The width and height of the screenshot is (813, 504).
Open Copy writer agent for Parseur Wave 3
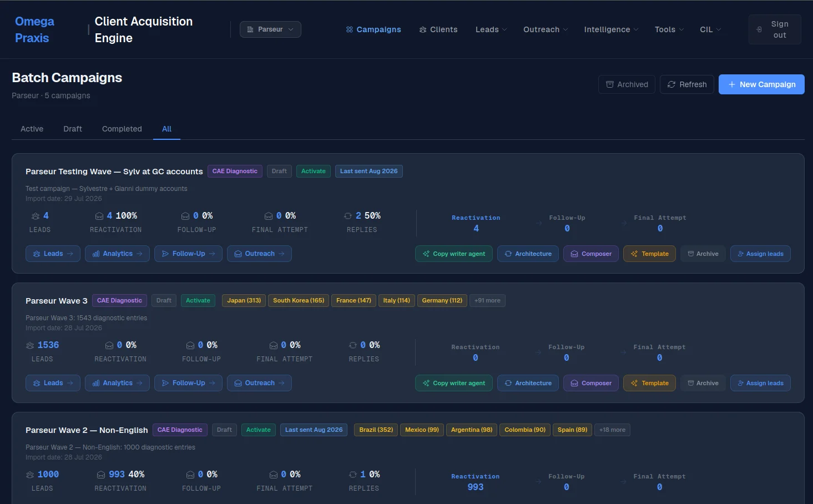click(x=453, y=383)
